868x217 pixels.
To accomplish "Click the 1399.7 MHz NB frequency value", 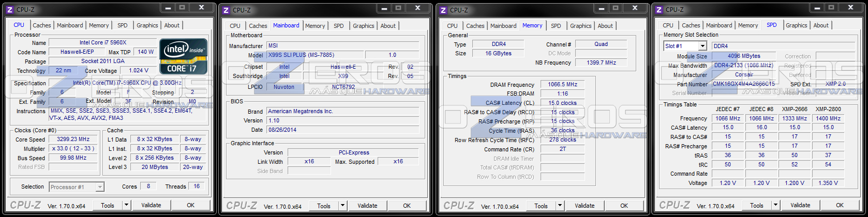I will coord(602,63).
